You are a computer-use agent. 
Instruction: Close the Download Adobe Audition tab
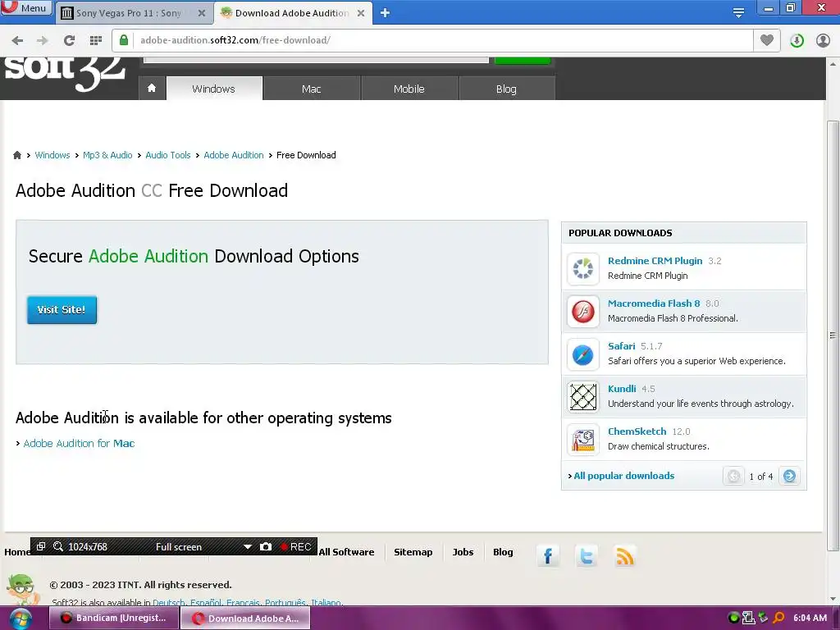point(361,13)
